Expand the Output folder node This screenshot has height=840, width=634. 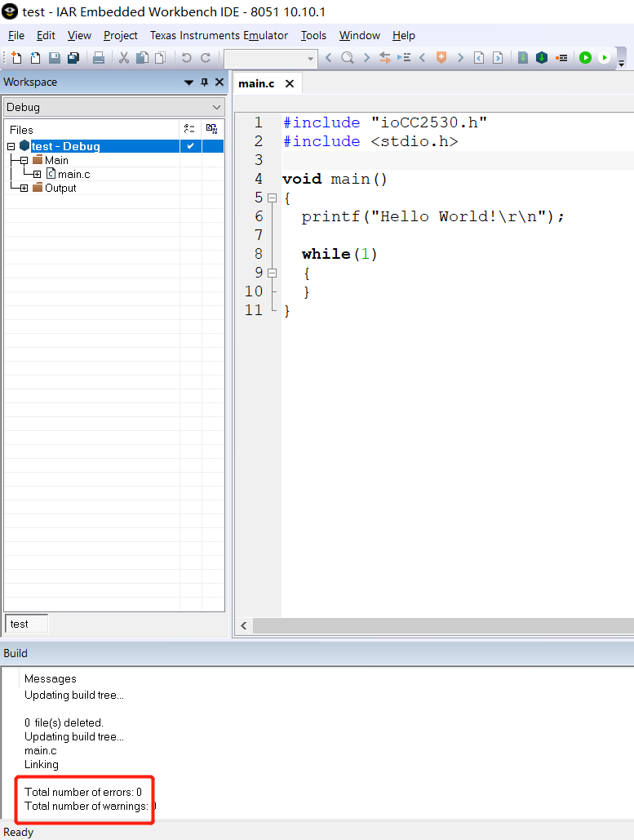tap(24, 188)
